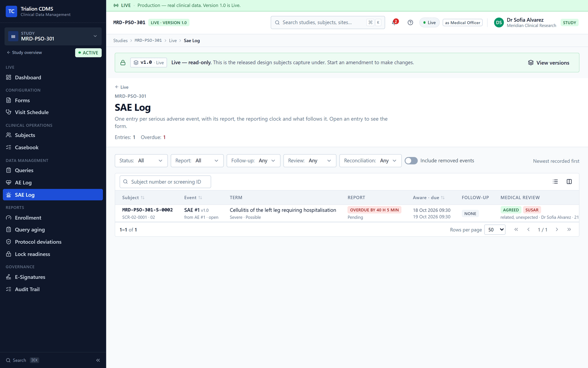Click the v1.0 Live version chip
This screenshot has height=368, width=588.
[149, 63]
